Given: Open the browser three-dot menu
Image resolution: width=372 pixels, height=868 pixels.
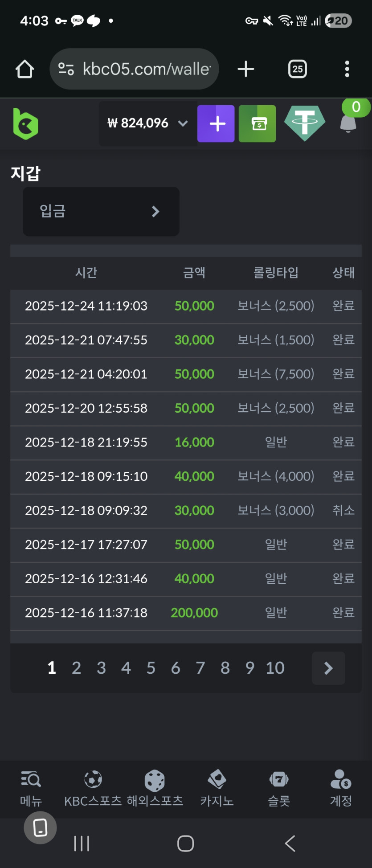Looking at the screenshot, I should tap(347, 69).
